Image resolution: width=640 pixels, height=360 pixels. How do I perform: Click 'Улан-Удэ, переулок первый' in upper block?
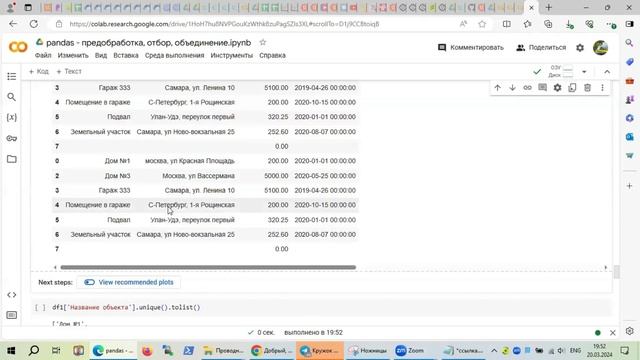[x=192, y=117]
